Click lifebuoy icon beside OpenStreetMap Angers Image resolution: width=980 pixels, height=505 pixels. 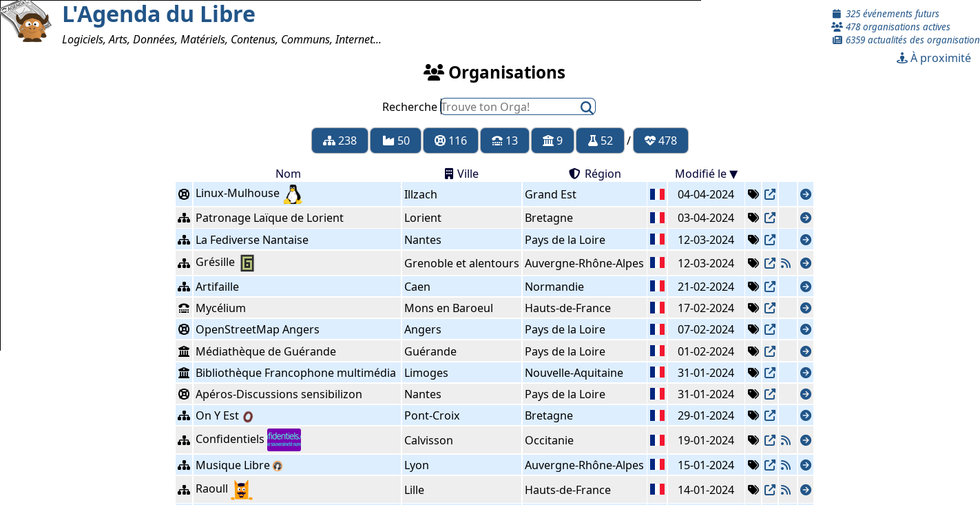[x=184, y=329]
